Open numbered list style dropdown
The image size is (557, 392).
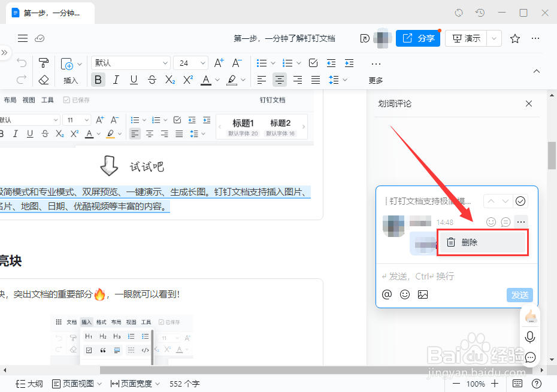(x=299, y=63)
